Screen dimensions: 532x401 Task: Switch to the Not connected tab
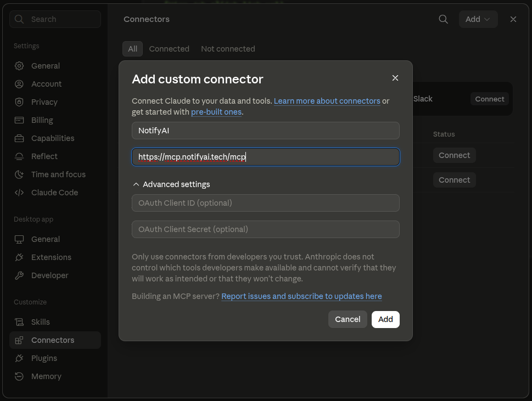[228, 49]
